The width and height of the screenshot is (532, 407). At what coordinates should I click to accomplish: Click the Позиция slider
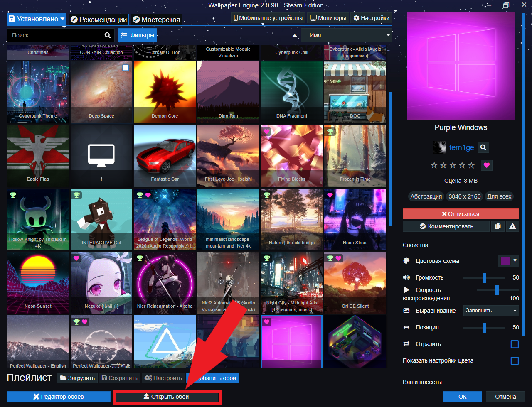[x=484, y=327]
